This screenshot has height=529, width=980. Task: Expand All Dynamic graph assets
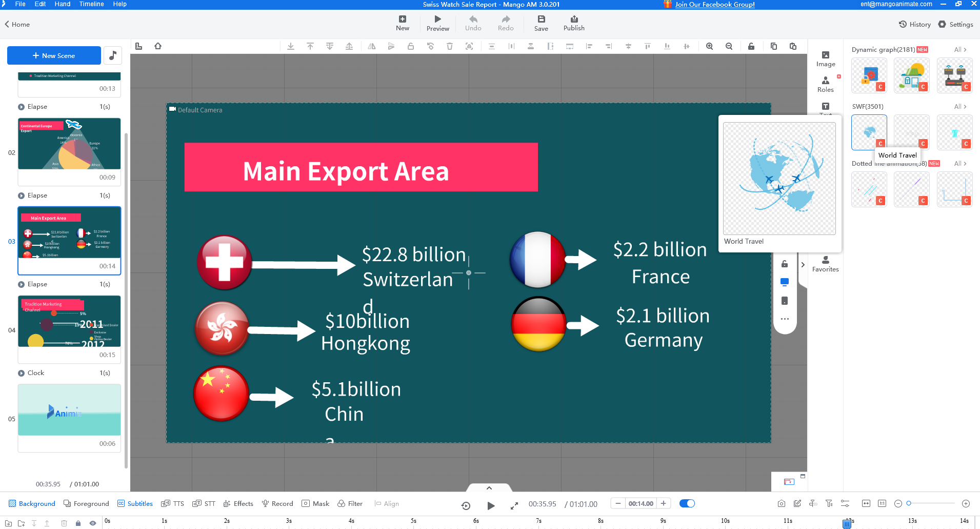(x=960, y=49)
